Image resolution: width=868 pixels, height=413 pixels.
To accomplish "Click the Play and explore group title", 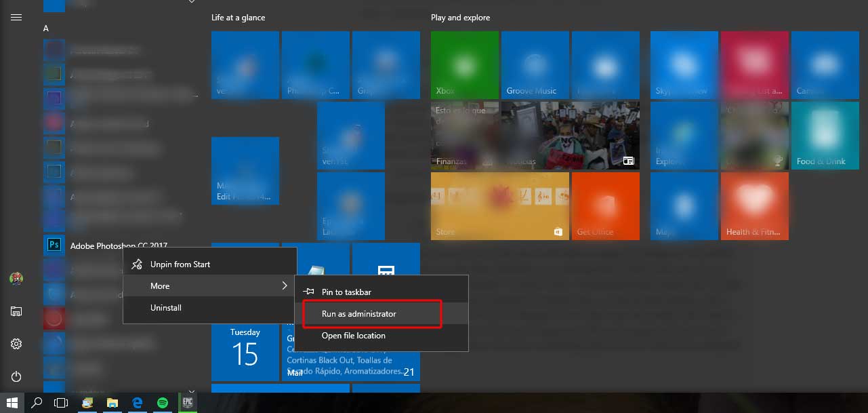I will tap(460, 18).
